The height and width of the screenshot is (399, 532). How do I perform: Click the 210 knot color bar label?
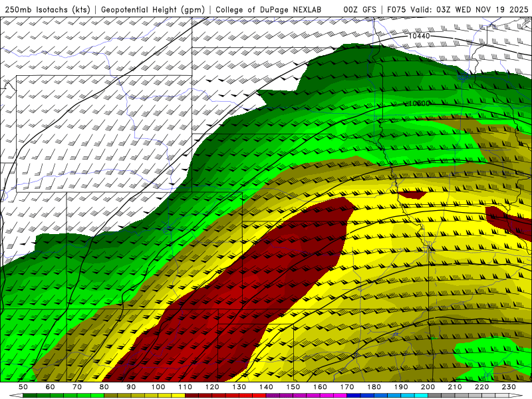(455, 387)
